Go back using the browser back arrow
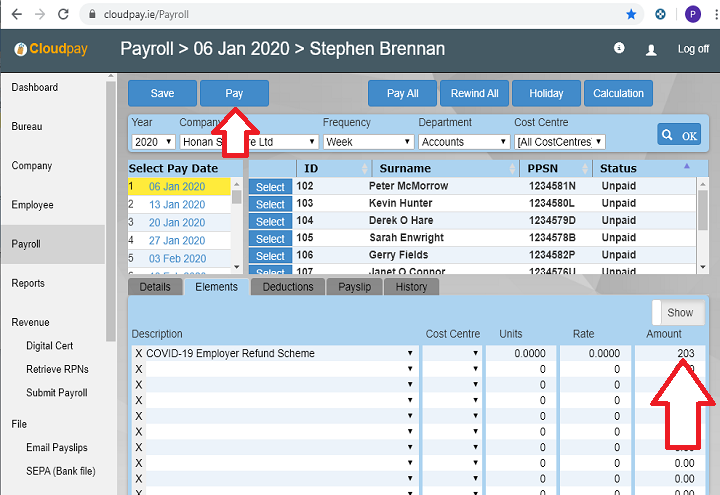This screenshot has width=720, height=495. coord(14,15)
